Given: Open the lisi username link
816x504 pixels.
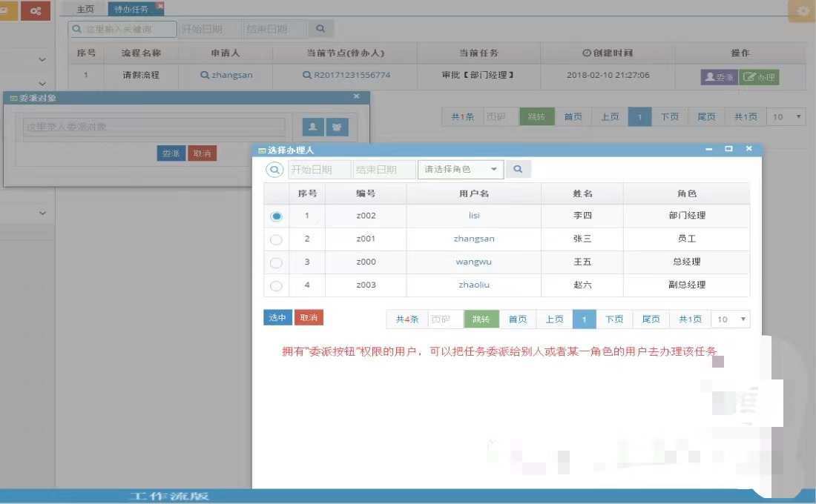Looking at the screenshot, I should [x=474, y=216].
